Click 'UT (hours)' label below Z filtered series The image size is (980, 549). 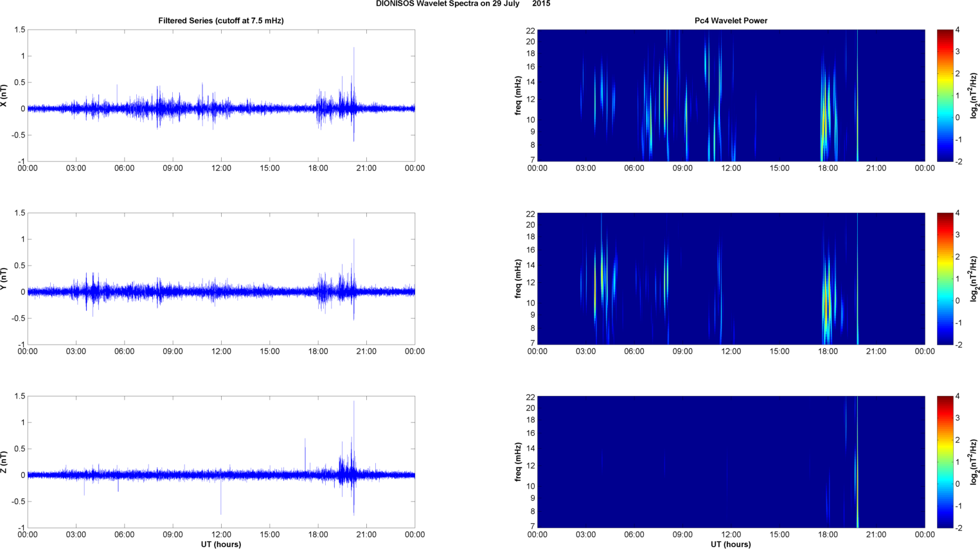click(x=221, y=544)
